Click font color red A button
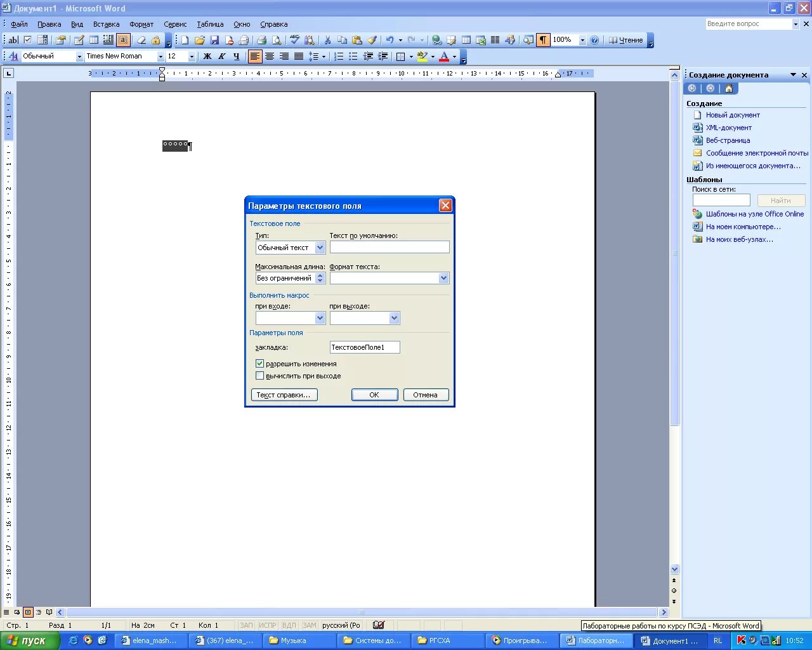Screen dimensions: 812x650 click(444, 56)
